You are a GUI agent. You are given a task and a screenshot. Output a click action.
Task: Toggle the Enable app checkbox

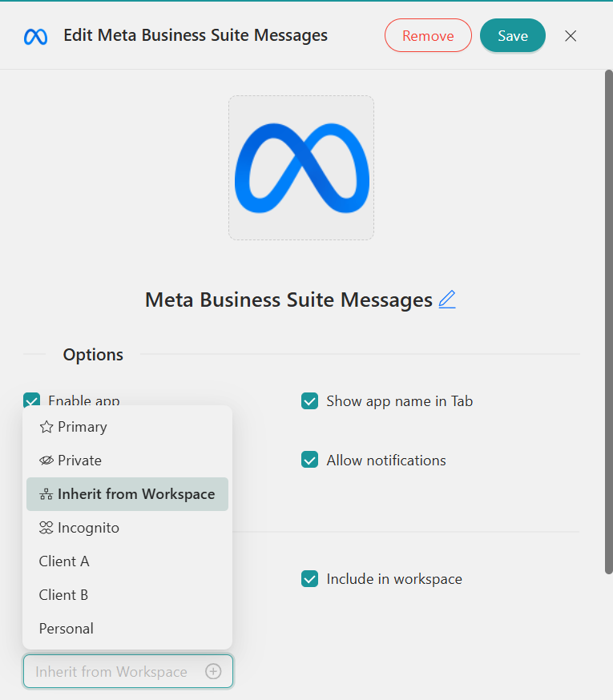(32, 400)
